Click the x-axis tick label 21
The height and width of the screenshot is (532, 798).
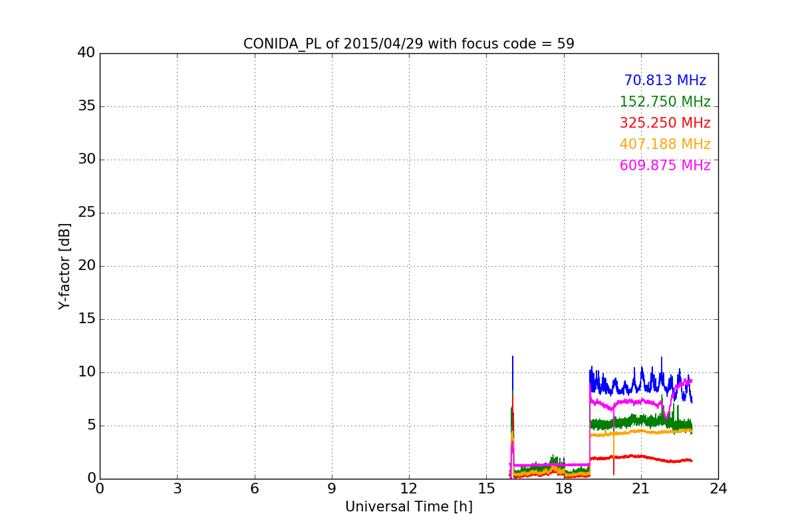[x=641, y=489]
